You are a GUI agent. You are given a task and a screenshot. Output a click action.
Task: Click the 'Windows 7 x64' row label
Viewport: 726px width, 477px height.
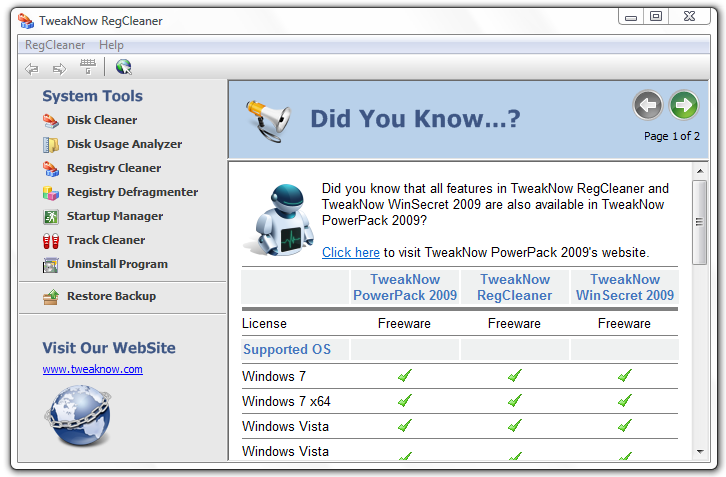click(x=286, y=402)
